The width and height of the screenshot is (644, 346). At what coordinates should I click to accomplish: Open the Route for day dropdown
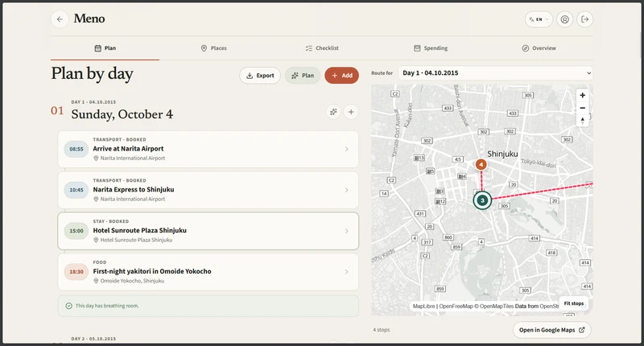[496, 72]
